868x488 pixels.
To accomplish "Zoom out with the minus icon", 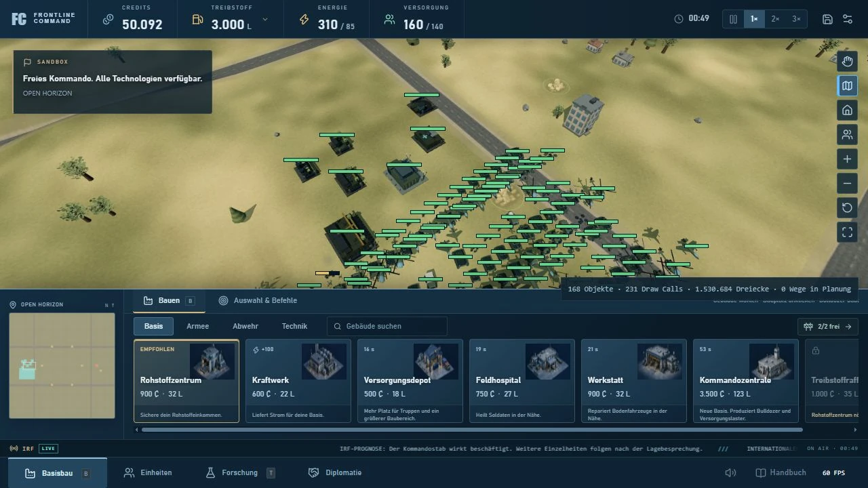I will pyautogui.click(x=847, y=184).
